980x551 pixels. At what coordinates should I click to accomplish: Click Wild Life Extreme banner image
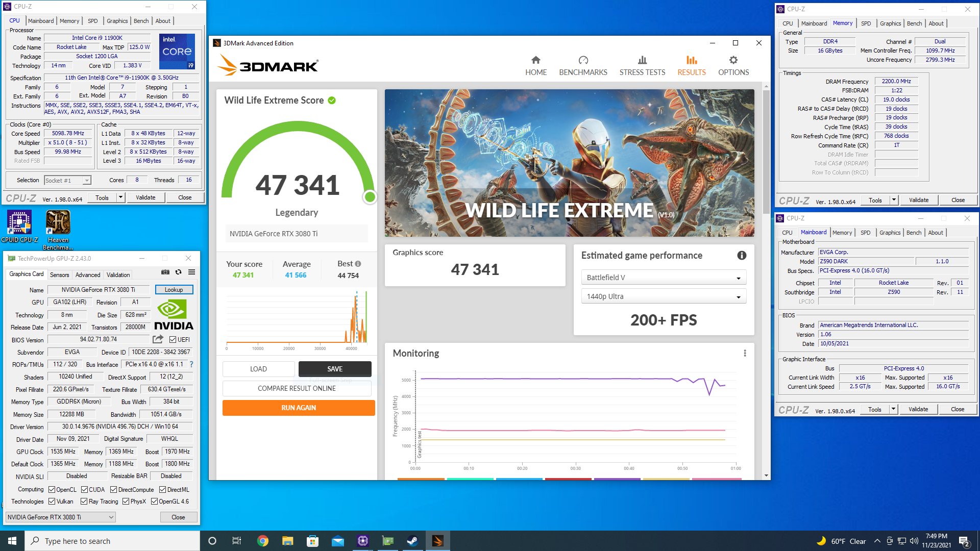(569, 163)
